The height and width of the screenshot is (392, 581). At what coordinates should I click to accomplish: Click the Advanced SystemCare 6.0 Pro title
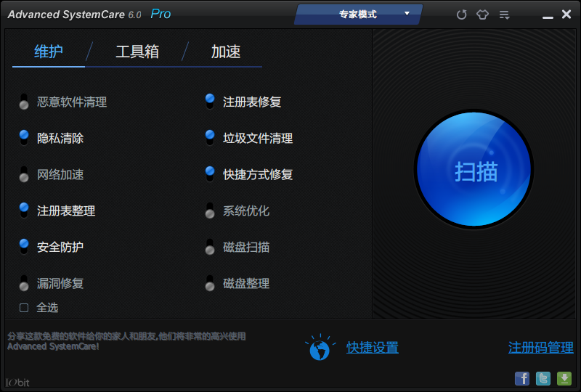[89, 14]
